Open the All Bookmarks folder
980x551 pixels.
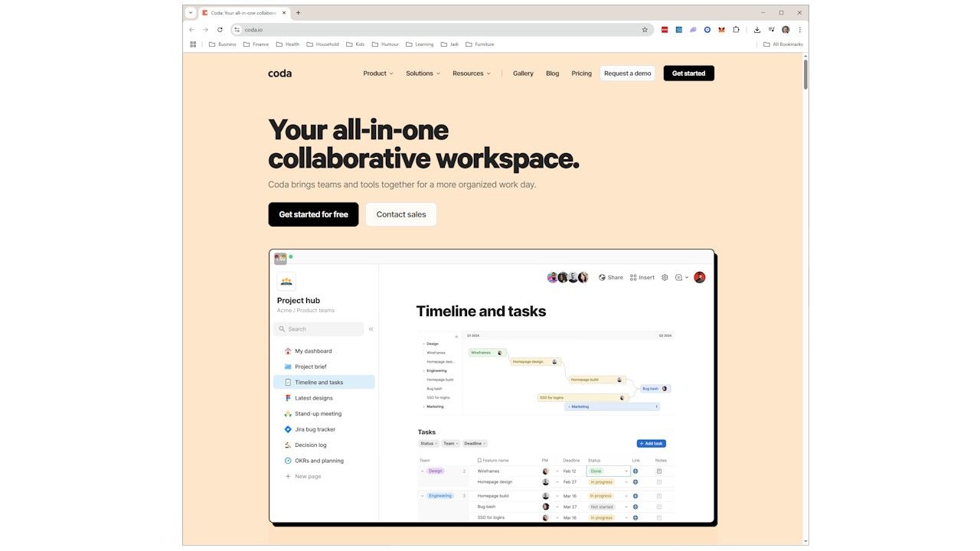783,44
